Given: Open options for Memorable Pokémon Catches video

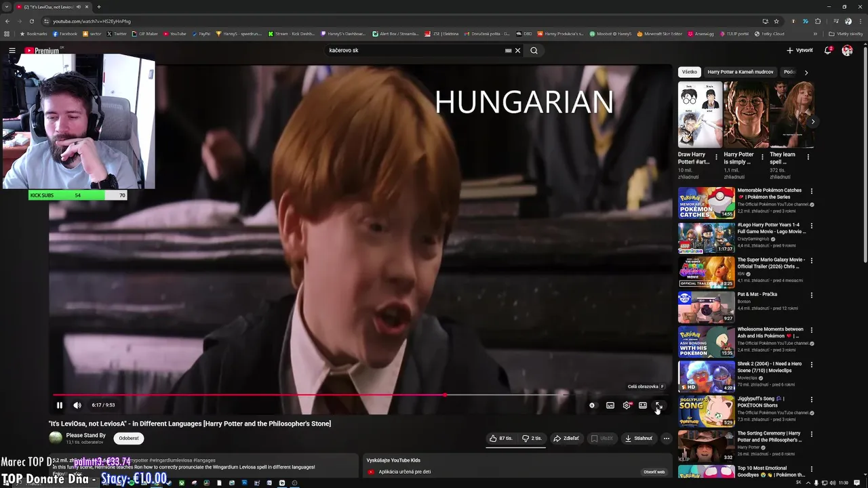Looking at the screenshot, I should coord(811,192).
